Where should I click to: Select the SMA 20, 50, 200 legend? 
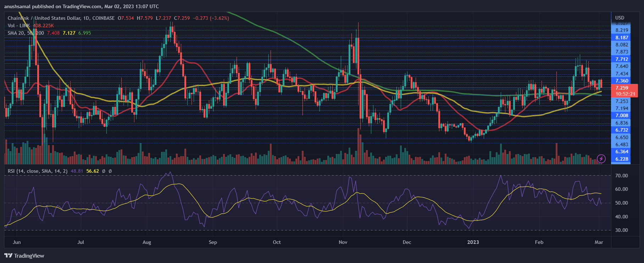point(26,33)
